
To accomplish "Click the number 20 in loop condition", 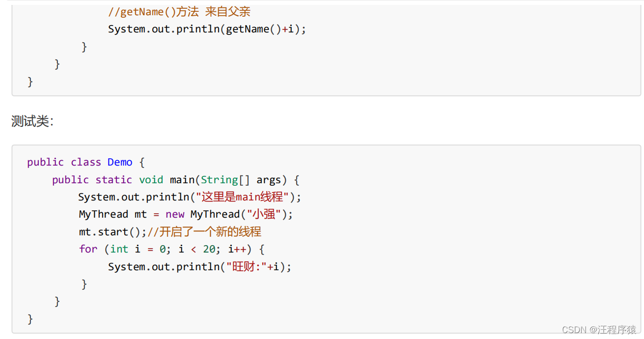I will (x=209, y=249).
